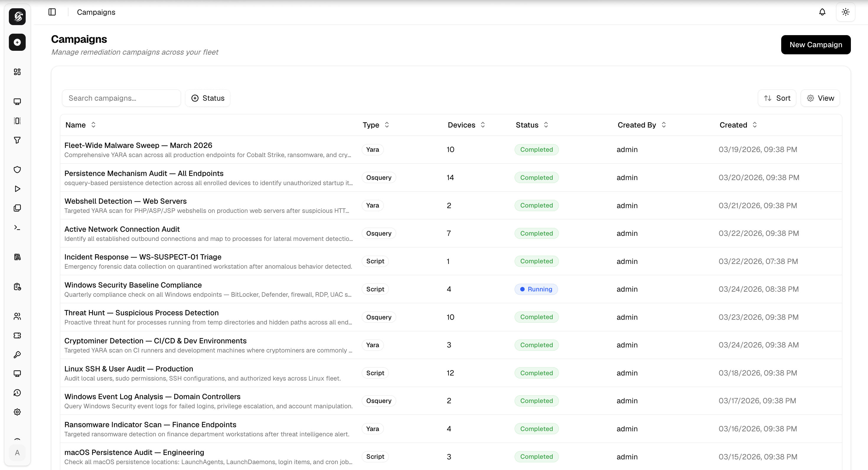Viewport: 868px width, 470px height.
Task: Click the New Campaign button
Action: pos(816,45)
